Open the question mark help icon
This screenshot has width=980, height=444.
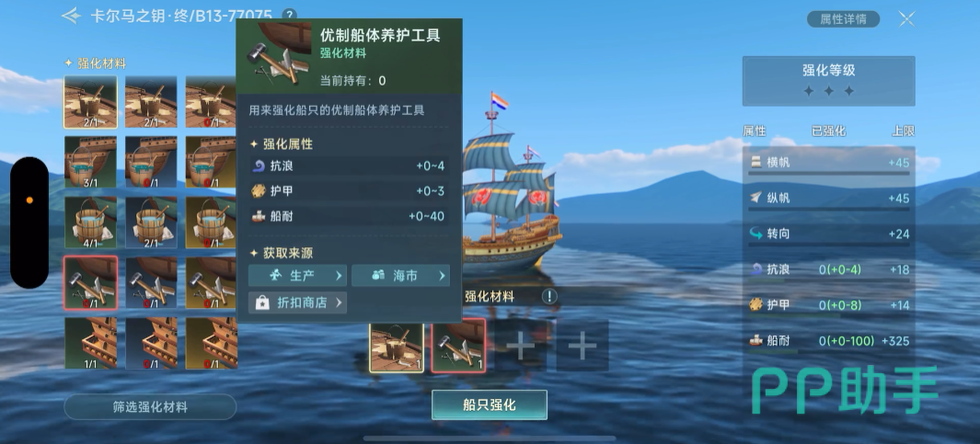[x=289, y=15]
